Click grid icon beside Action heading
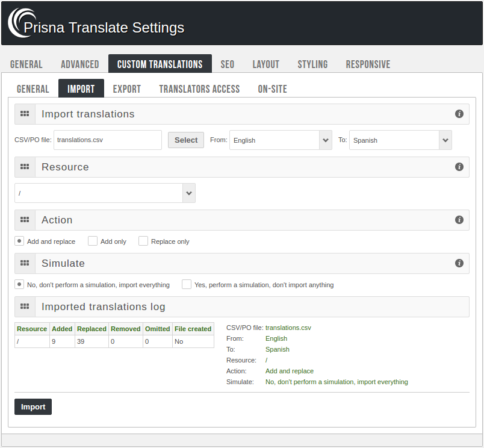484x448 pixels. pos(25,220)
